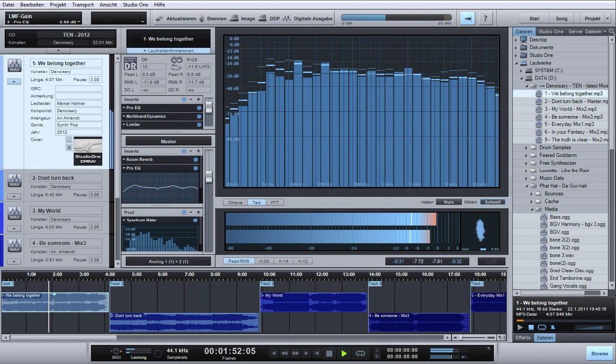Viewport: 616px width, 364px height.
Task: Open the question mark help button
Action: point(485,18)
